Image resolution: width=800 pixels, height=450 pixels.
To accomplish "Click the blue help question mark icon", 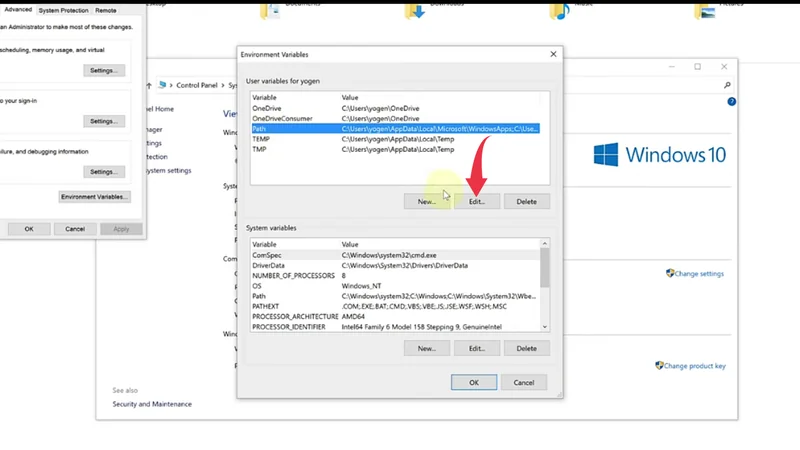I will pyautogui.click(x=732, y=102).
